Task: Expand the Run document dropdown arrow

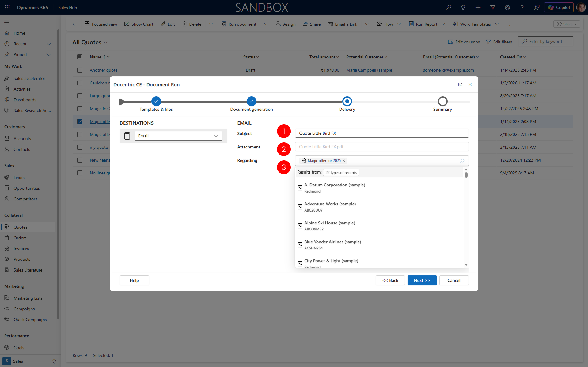Action: 266,24
